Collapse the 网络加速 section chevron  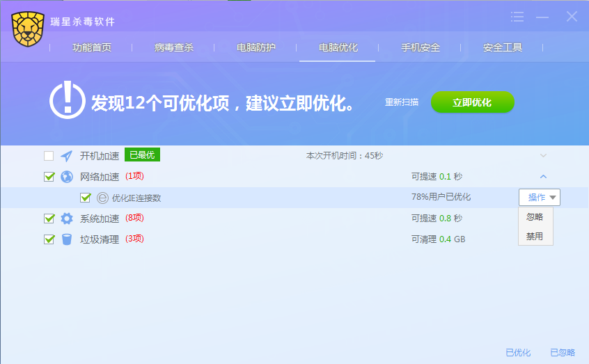pyautogui.click(x=544, y=177)
